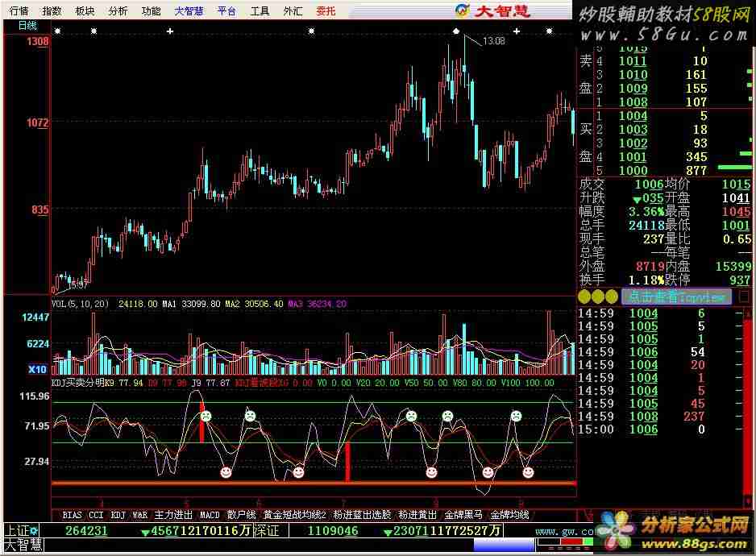Viewport: 756px width, 556px height.
Task: Select the 粉进蓝出选股 indicator tab
Action: coord(362,515)
